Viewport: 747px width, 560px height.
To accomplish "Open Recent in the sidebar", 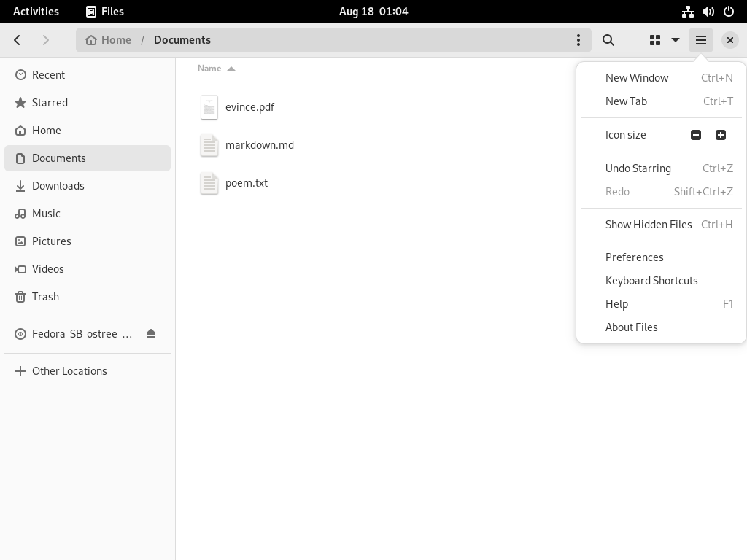I will tap(88, 75).
